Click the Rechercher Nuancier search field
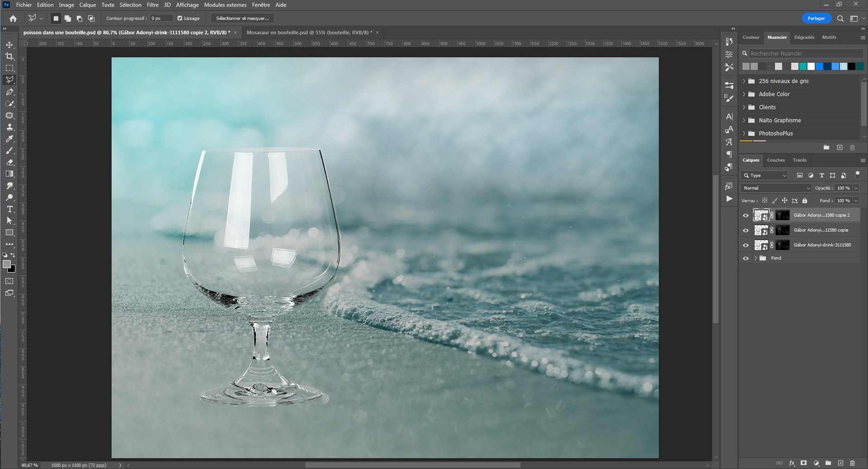 point(806,53)
